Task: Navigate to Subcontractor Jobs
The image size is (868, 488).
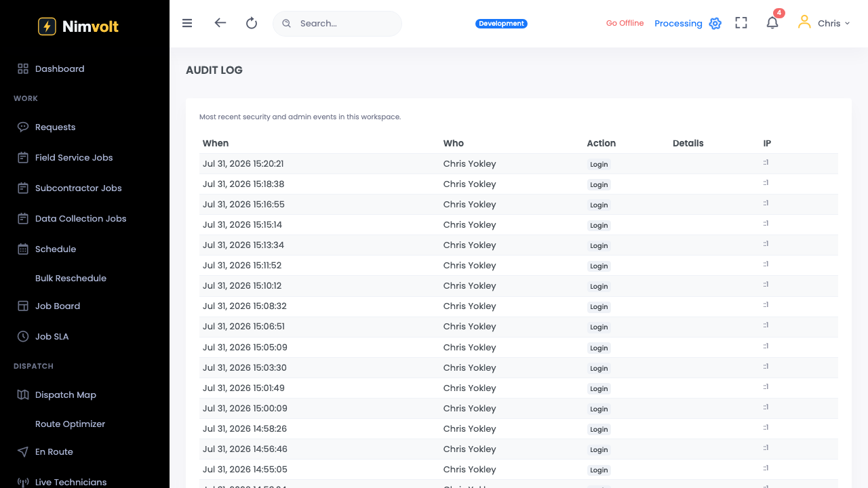Action: (x=79, y=188)
